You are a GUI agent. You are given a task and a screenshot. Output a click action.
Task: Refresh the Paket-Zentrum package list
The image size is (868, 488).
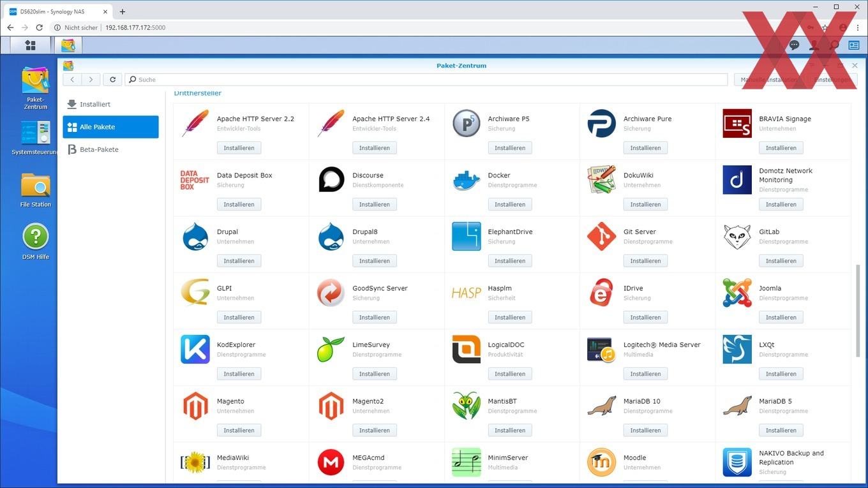click(113, 80)
